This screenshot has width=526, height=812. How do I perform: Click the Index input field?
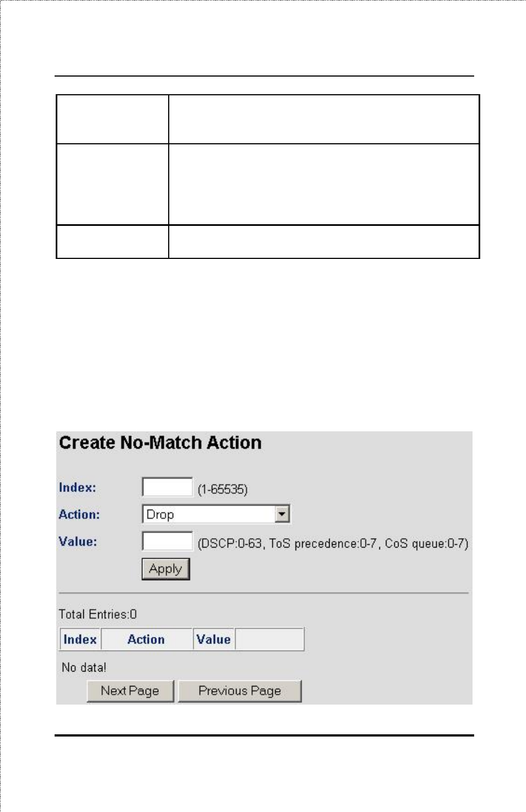(167, 488)
